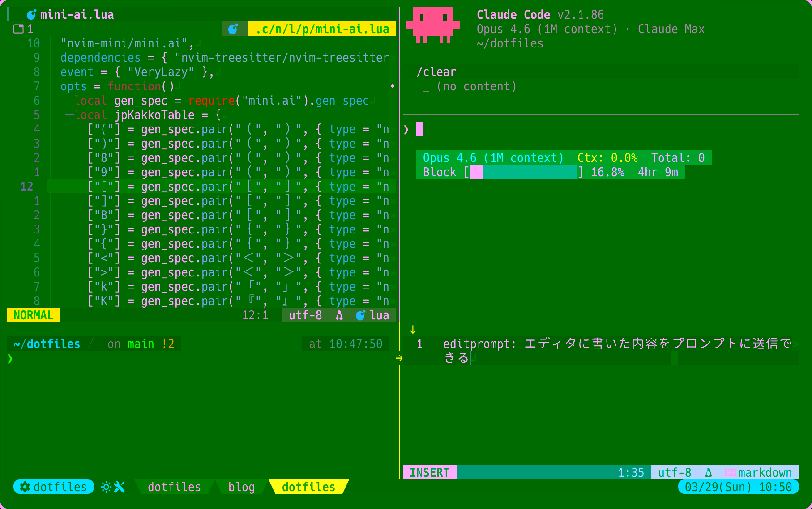Click the Linux penguin icon in the statusline
This screenshot has height=509, width=812.
339,315
